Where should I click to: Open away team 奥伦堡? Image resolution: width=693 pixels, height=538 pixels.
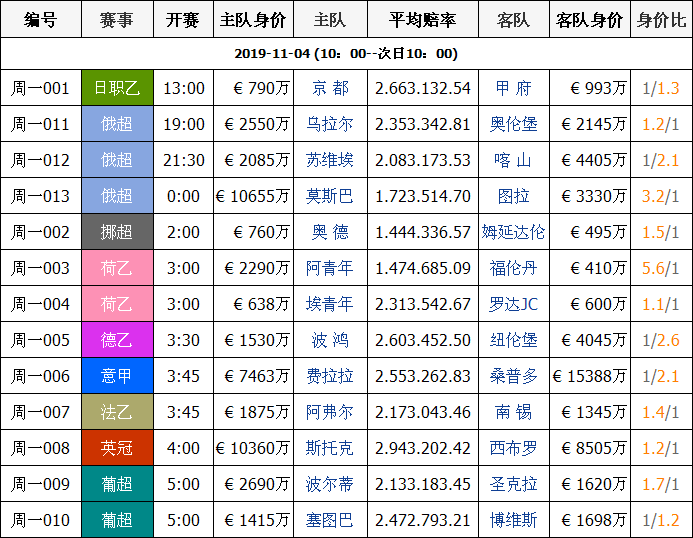tap(513, 124)
